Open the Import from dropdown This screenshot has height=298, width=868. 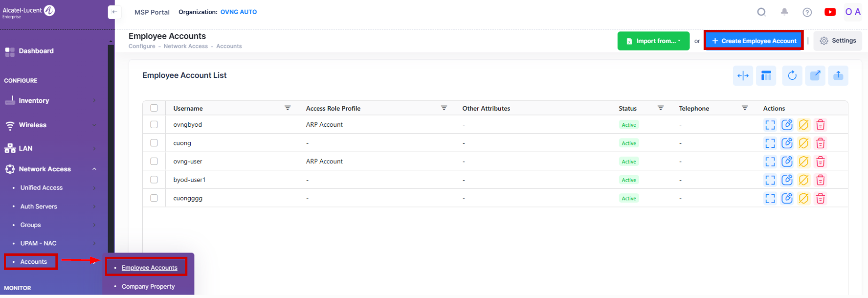pos(653,41)
